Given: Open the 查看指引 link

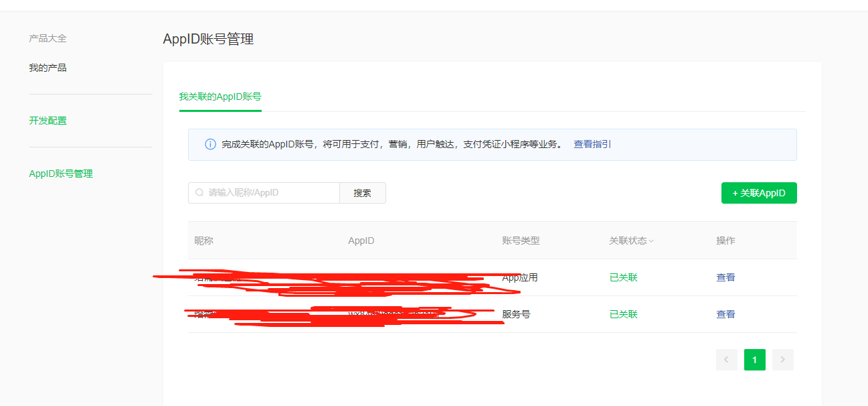Looking at the screenshot, I should [592, 144].
